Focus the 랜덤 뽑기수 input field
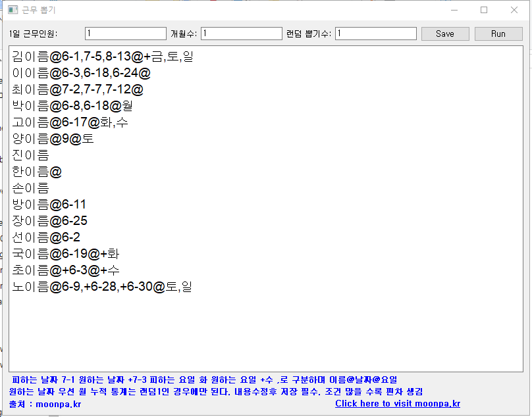 [376, 34]
